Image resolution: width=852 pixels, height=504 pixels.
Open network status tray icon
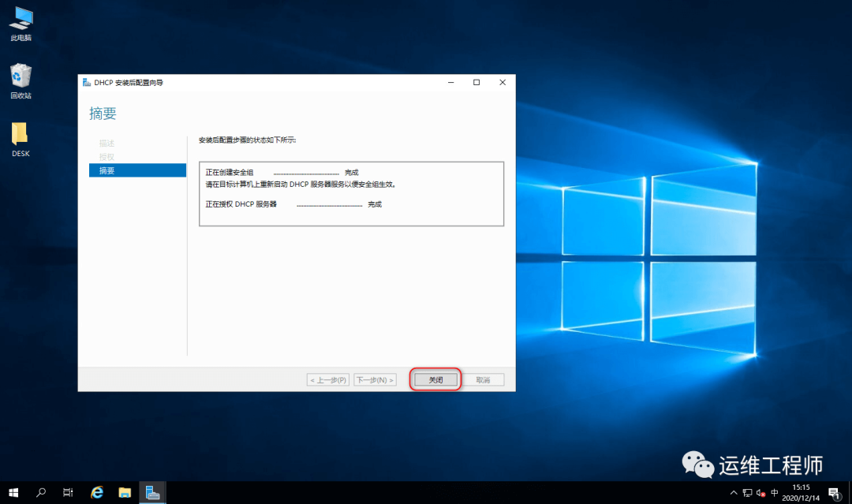pos(747,493)
